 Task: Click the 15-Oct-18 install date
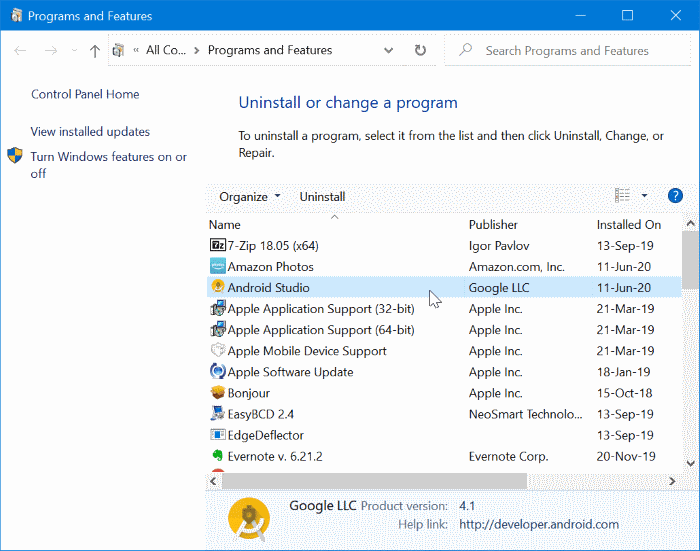point(624,393)
